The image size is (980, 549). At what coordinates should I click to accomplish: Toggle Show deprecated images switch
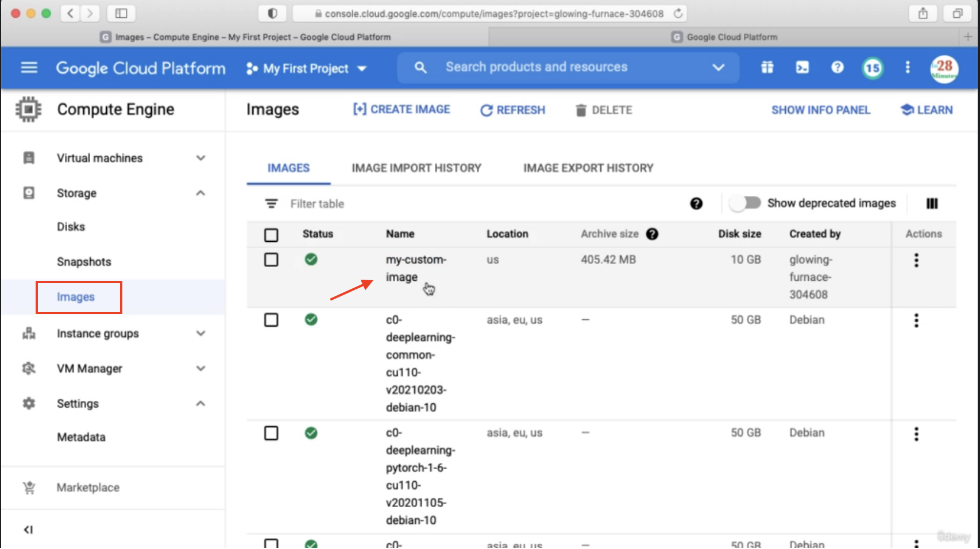tap(745, 203)
